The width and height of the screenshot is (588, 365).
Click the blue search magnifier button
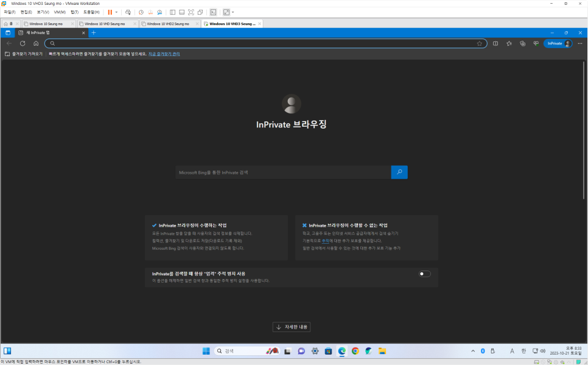[x=399, y=172]
